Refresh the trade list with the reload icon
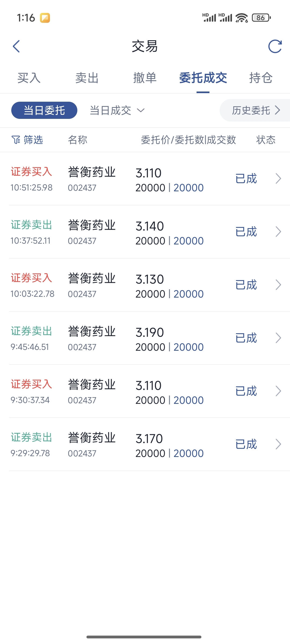Screen dimensions: 290x644 click(275, 46)
